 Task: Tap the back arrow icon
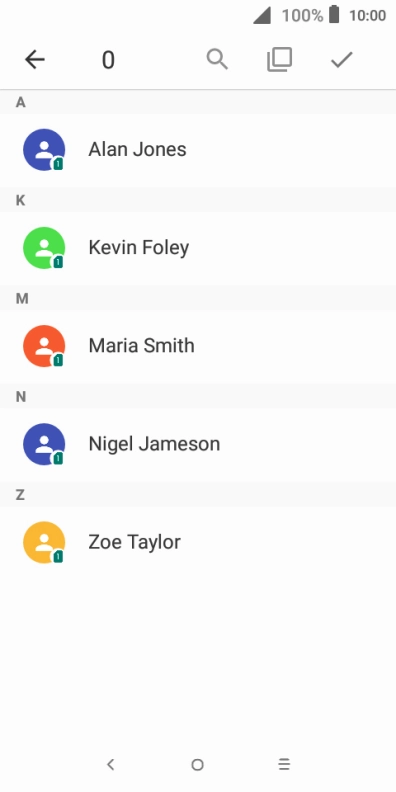(x=35, y=60)
